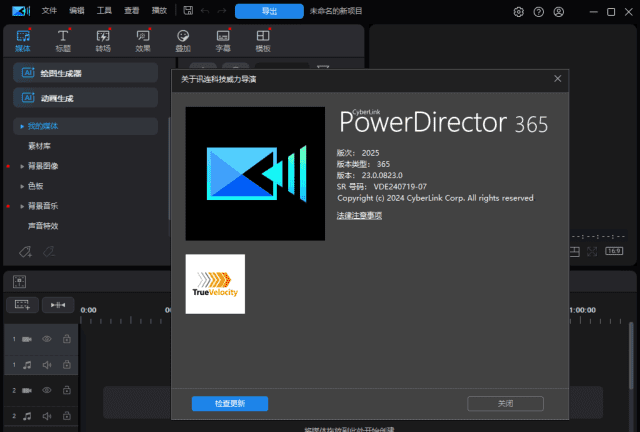Open the 法律注意事项 link

[x=359, y=216]
